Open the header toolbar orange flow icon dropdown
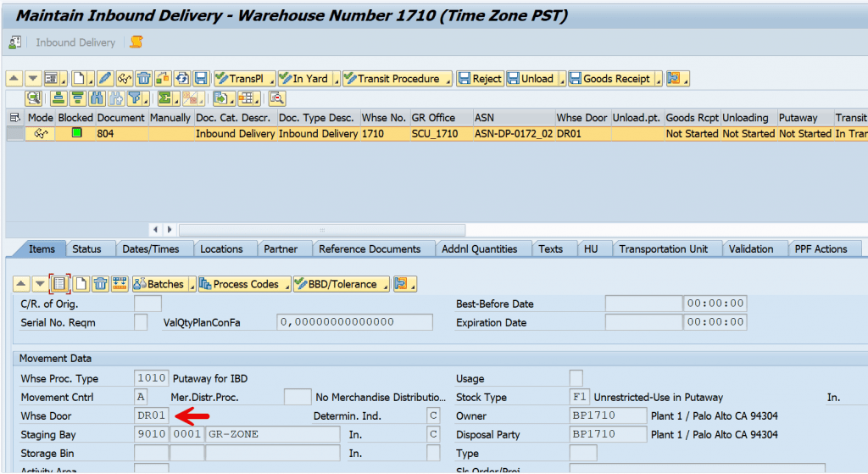This screenshot has height=474, width=868. [685, 81]
